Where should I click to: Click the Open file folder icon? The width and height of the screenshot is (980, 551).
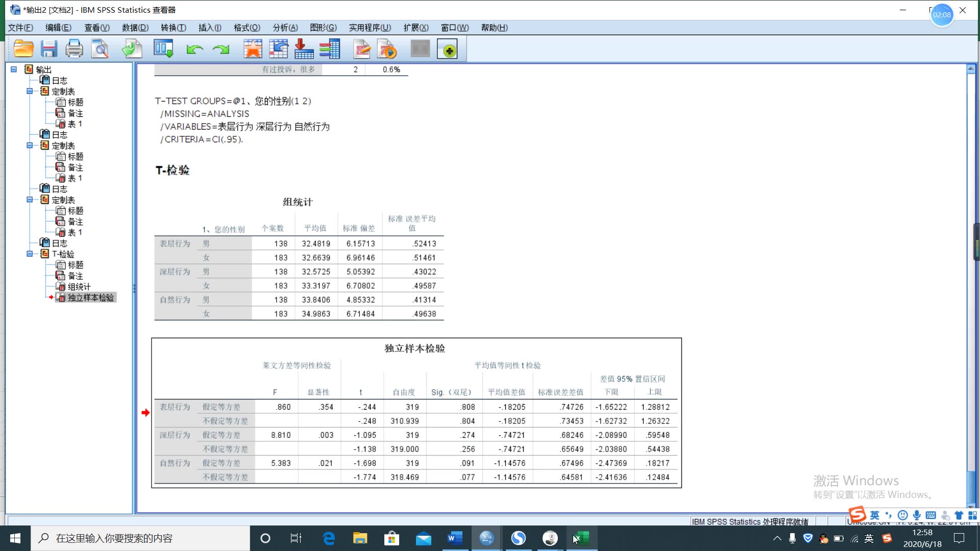[x=23, y=49]
